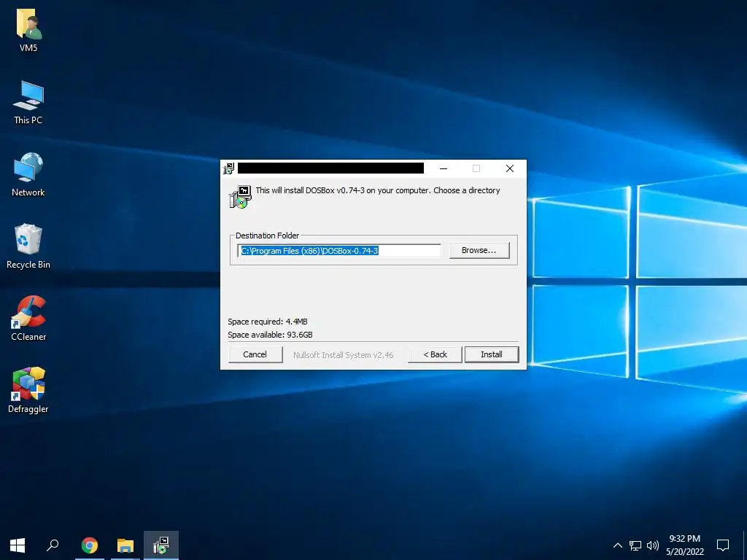Open network status tray icon

(635, 545)
